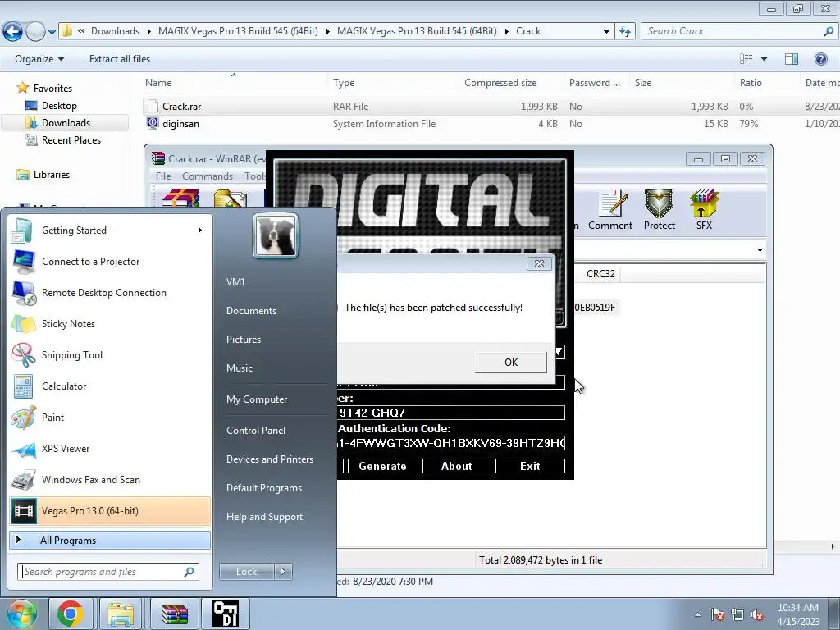Open Documents from Start menu

point(251,311)
